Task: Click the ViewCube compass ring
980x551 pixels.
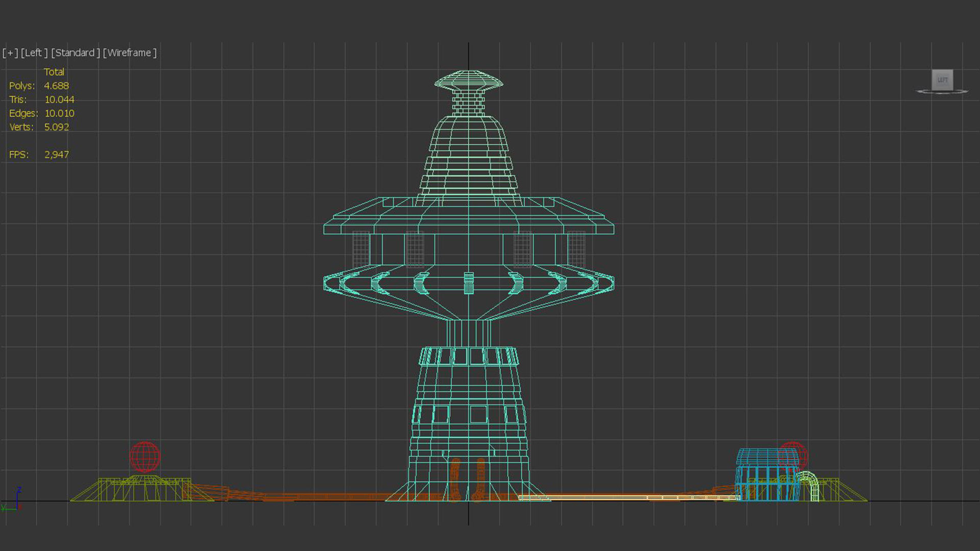Action: point(942,92)
